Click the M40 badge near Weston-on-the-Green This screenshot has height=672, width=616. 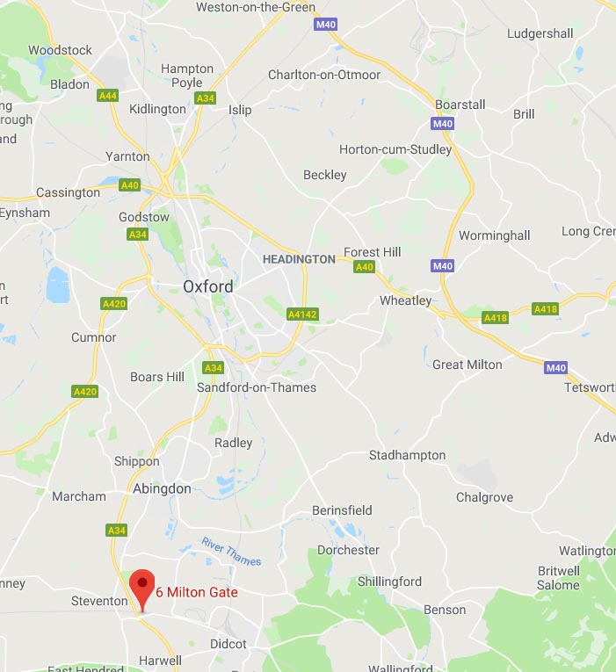point(325,25)
